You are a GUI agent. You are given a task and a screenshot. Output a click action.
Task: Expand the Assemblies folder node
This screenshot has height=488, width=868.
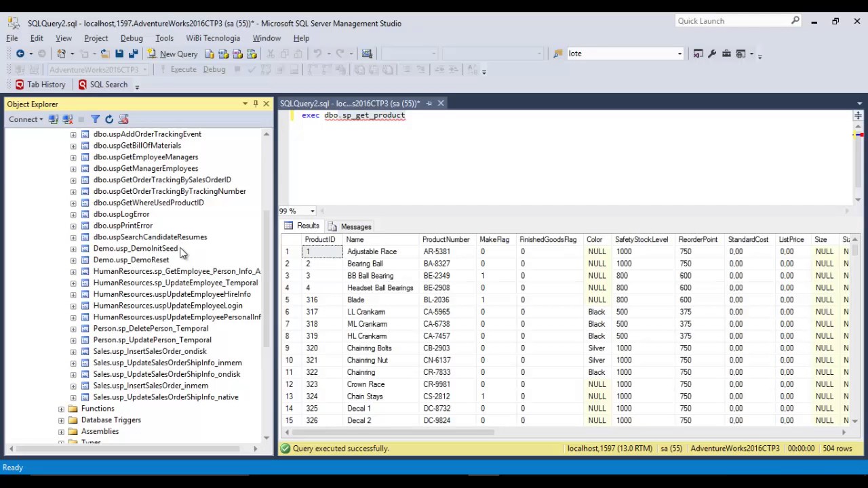(61, 432)
